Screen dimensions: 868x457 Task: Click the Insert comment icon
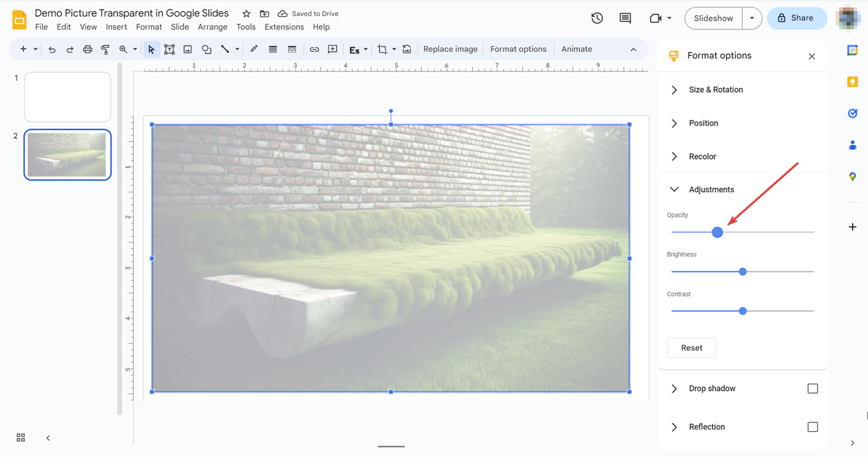pyautogui.click(x=625, y=18)
